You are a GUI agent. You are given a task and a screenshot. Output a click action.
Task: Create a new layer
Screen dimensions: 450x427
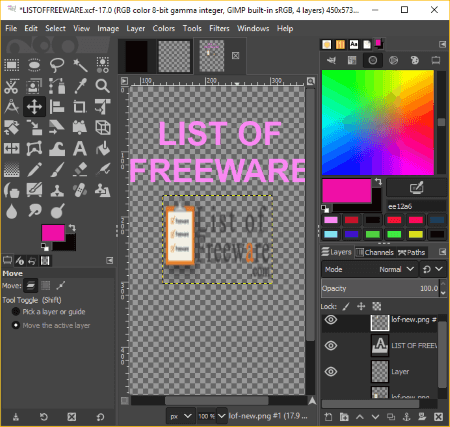[328, 417]
